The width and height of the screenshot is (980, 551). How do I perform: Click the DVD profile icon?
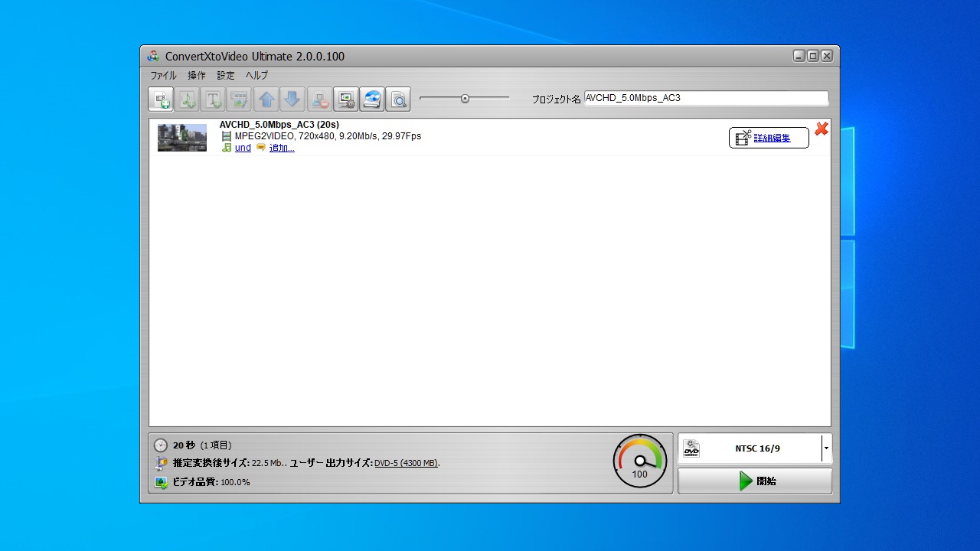pyautogui.click(x=691, y=448)
